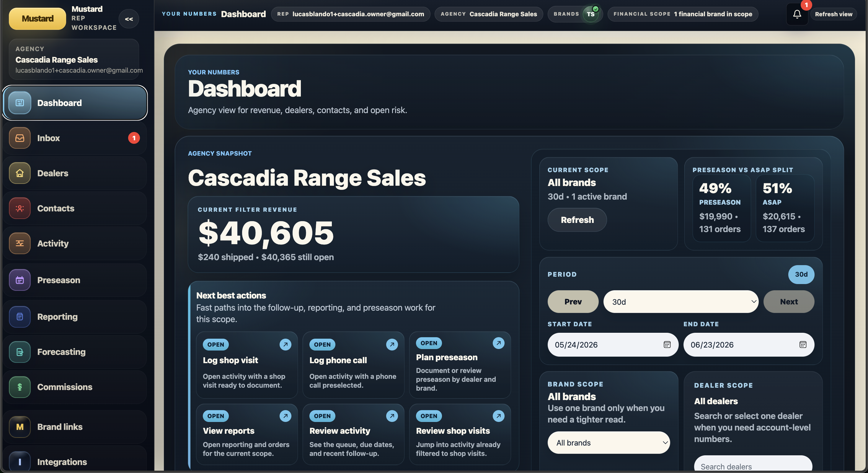
Task: Click the 51% ASAP split tile
Action: pos(785,208)
